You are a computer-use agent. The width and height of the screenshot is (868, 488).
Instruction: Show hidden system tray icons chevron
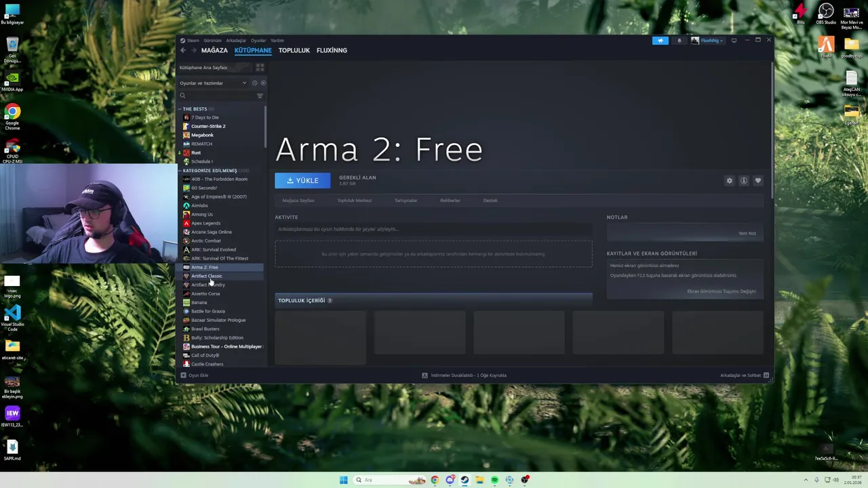click(x=806, y=480)
